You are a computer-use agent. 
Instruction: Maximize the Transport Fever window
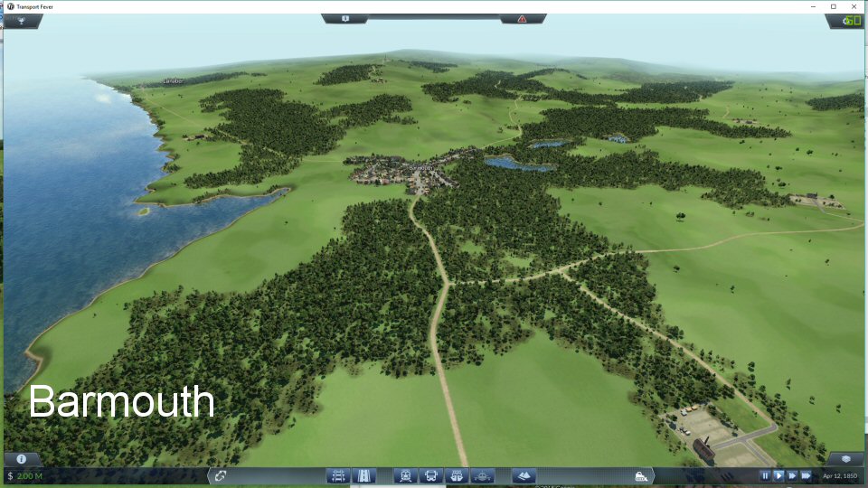pyautogui.click(x=834, y=6)
